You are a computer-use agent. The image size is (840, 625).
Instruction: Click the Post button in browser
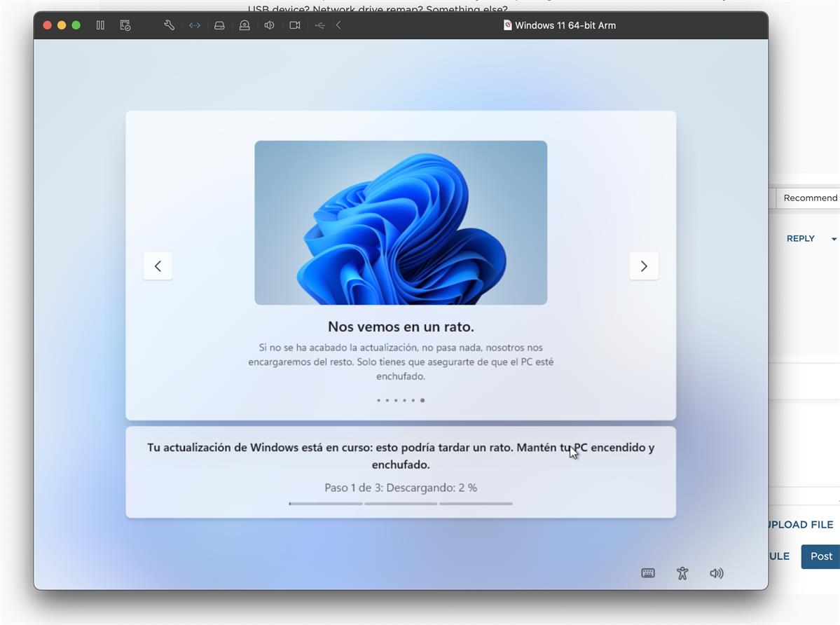coord(820,556)
